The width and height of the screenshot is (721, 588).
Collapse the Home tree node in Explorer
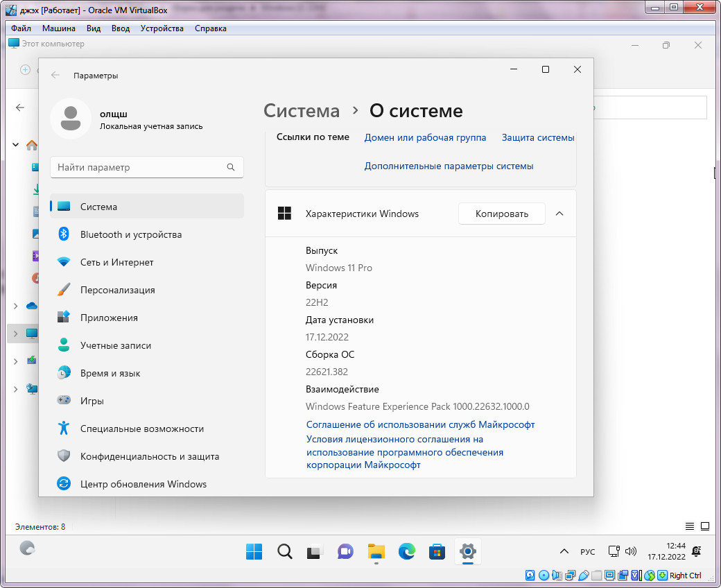16,145
